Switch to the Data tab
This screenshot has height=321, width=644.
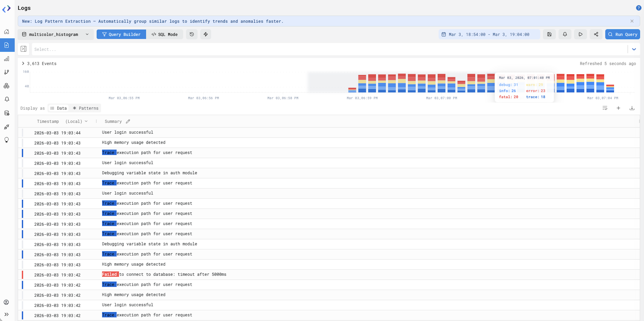click(58, 108)
